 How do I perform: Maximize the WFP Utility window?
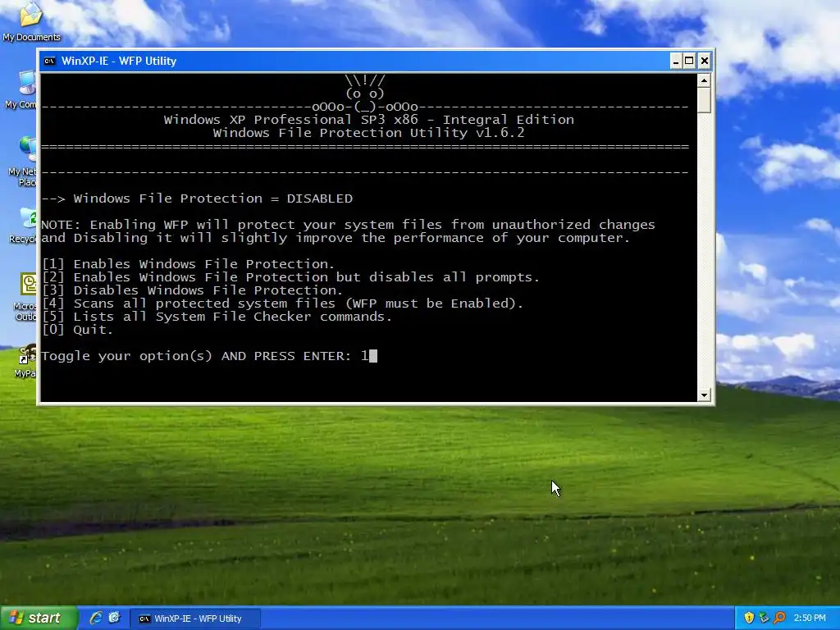coord(689,61)
